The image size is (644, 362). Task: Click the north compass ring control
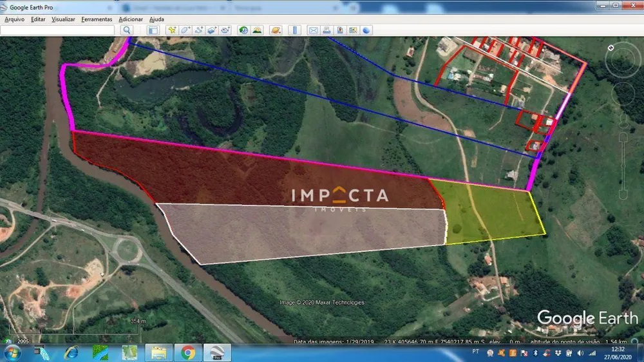[622, 59]
